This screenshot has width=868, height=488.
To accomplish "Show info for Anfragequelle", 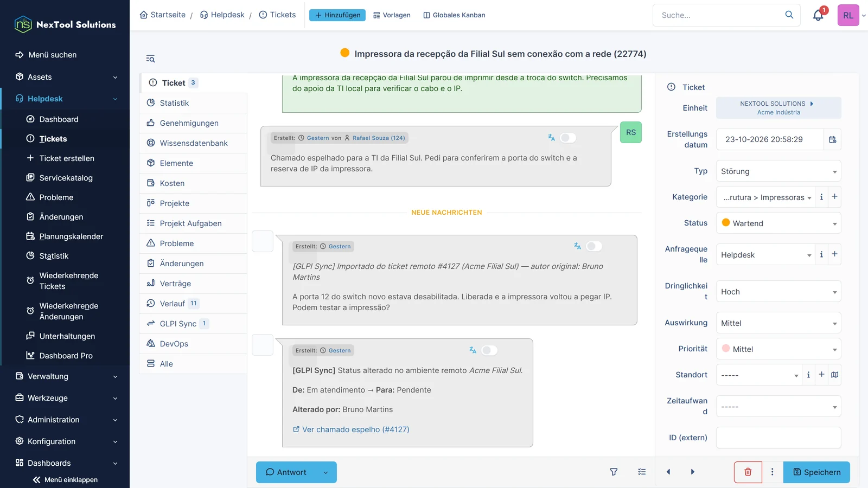I will click(x=821, y=254).
